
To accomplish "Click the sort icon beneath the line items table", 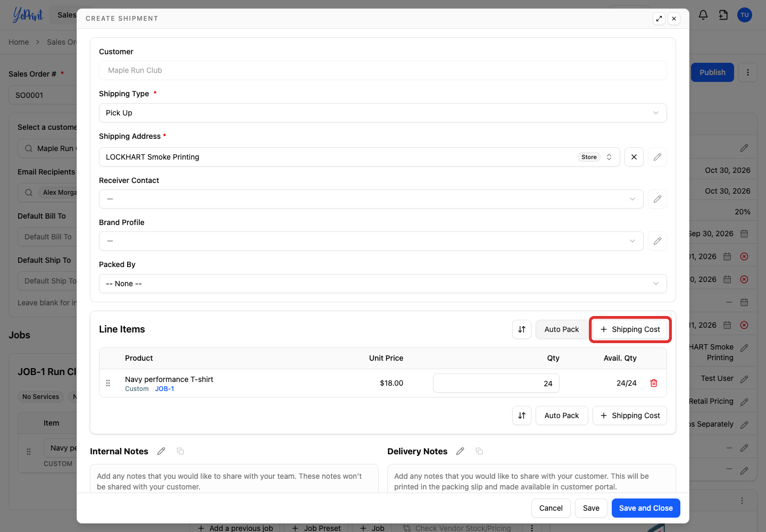I will [x=522, y=415].
